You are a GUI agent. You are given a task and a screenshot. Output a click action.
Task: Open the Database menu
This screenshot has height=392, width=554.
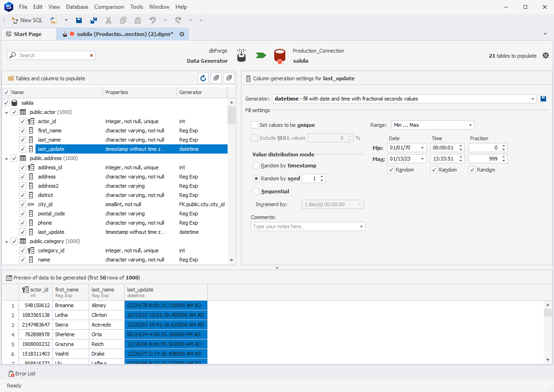click(x=77, y=7)
